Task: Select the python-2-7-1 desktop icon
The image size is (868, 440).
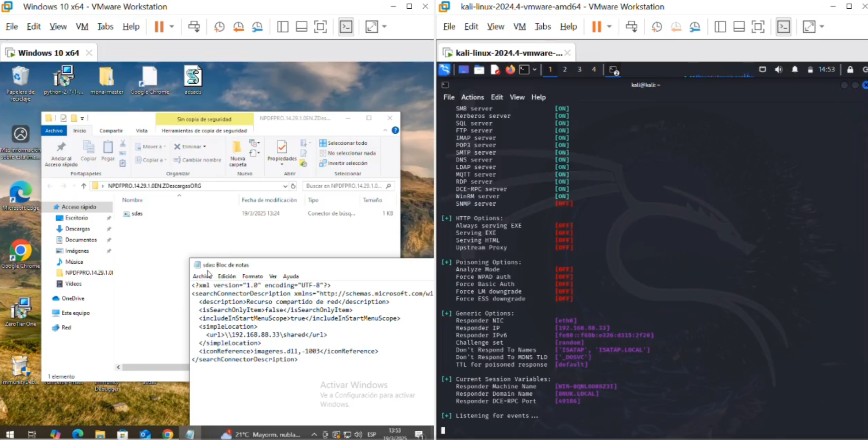Action: tap(64, 81)
